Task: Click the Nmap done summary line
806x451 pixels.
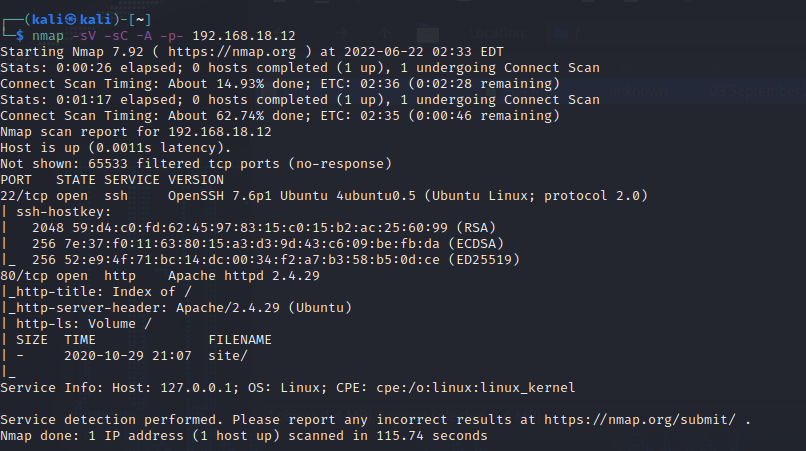Action: (x=244, y=435)
